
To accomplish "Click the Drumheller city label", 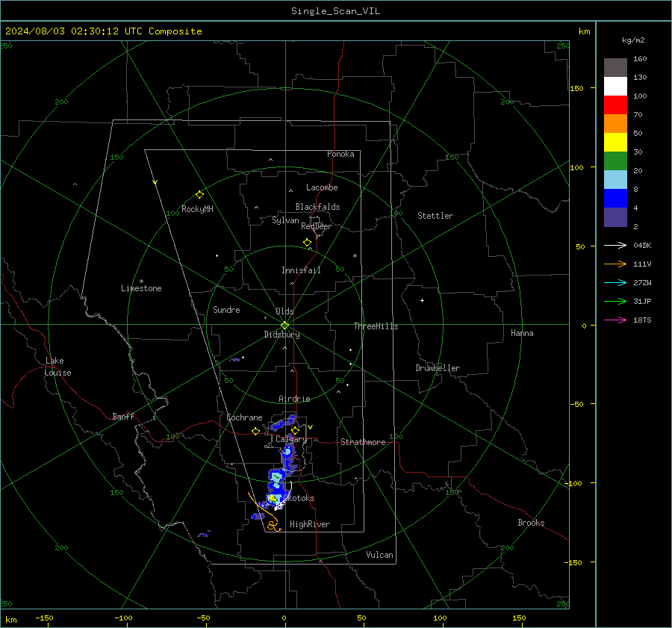I will point(438,368).
